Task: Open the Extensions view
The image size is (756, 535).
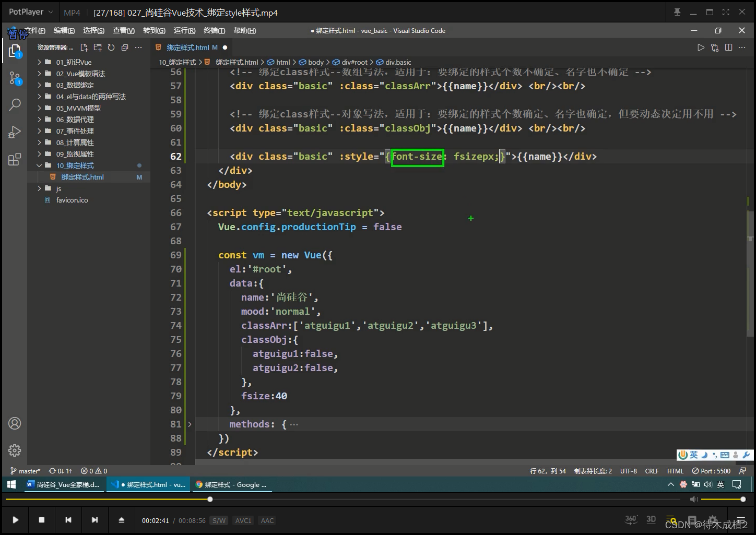Action: pos(15,159)
